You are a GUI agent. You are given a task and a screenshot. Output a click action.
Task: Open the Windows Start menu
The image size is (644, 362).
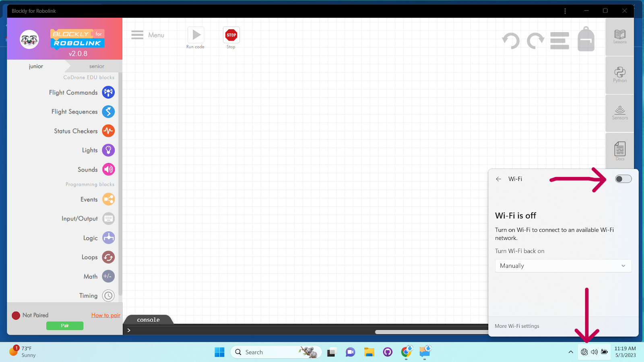click(x=219, y=352)
